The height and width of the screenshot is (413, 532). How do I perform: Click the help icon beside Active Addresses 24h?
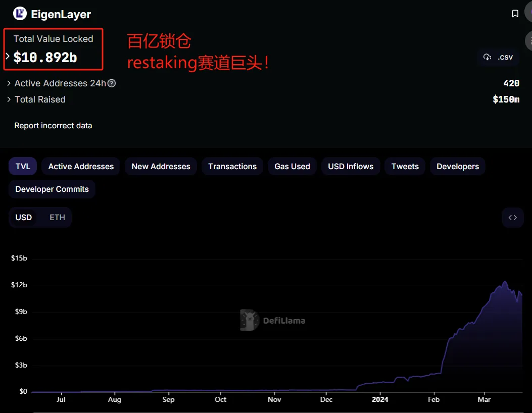(112, 83)
